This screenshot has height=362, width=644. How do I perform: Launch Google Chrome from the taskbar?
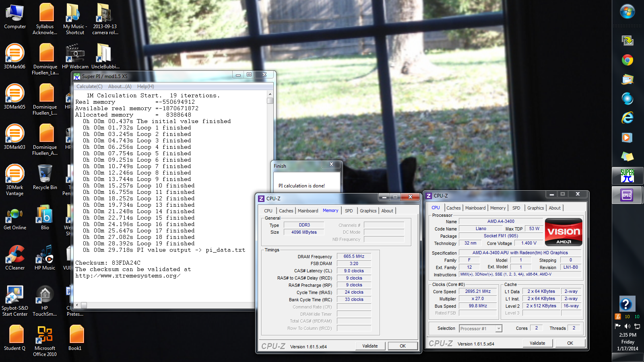[x=627, y=60]
